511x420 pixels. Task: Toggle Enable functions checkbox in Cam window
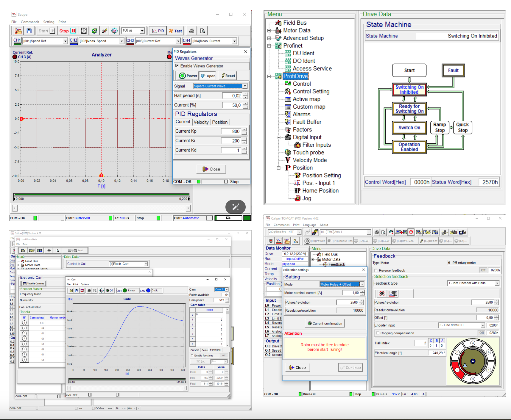(192, 355)
